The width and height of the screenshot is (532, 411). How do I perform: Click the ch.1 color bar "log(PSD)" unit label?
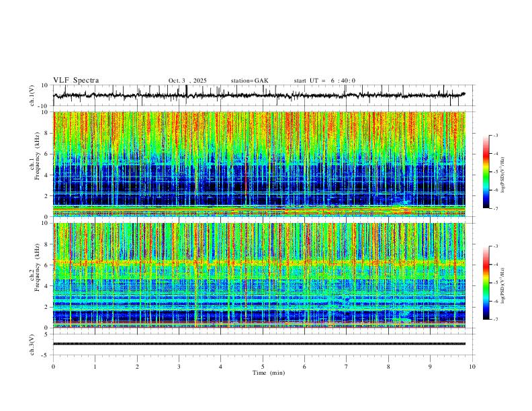[x=503, y=175]
